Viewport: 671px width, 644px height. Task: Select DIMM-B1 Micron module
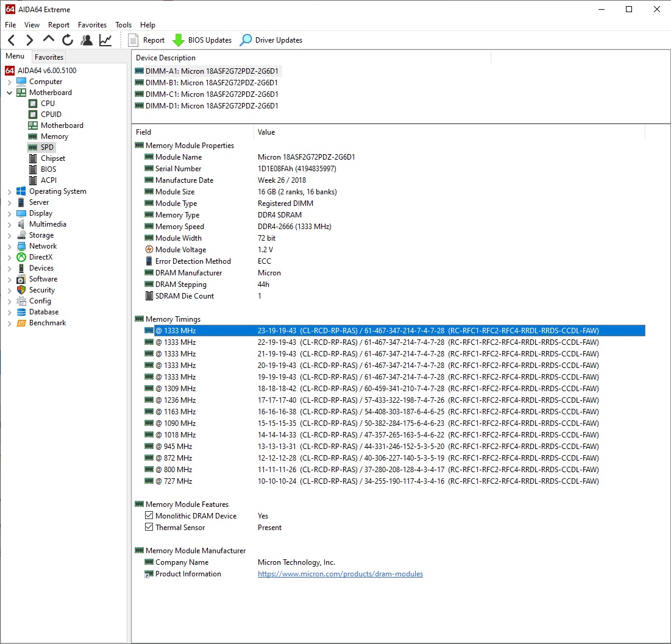point(207,83)
